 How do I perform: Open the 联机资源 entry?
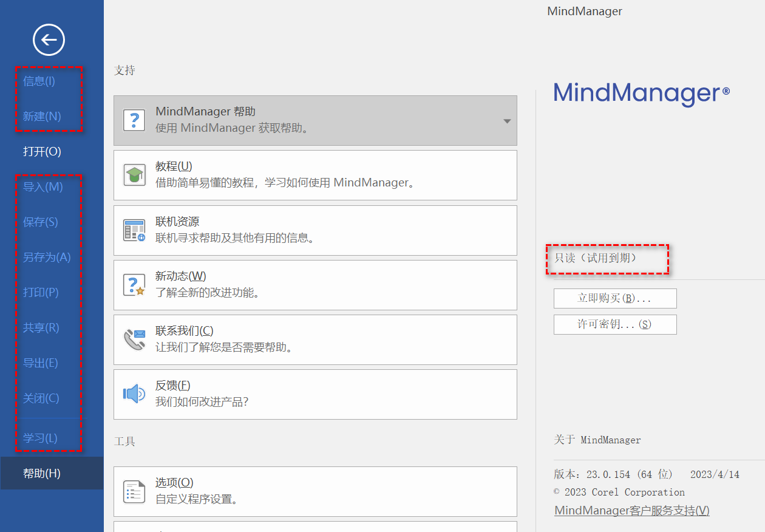(x=315, y=230)
